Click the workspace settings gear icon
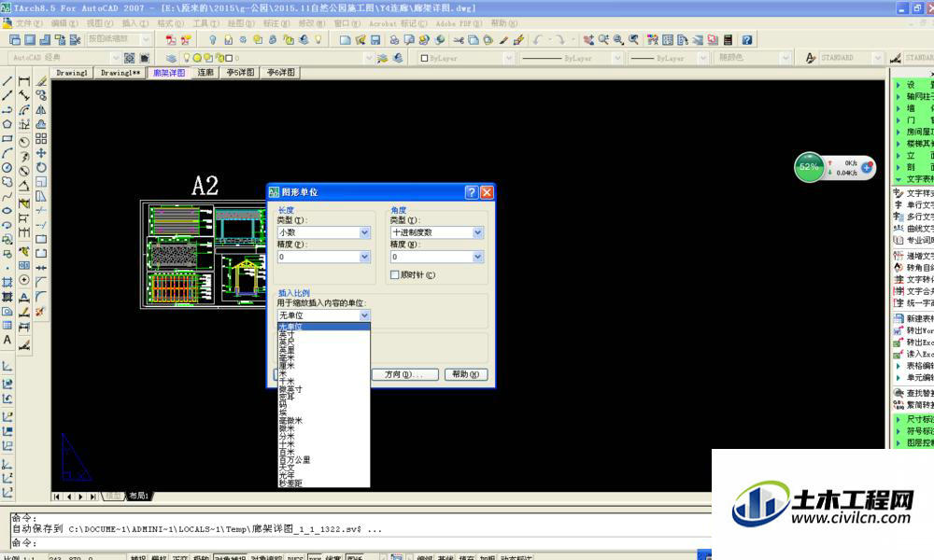 click(129, 58)
